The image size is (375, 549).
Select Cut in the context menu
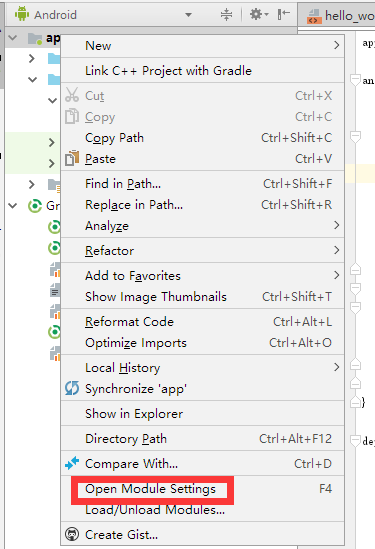(x=202, y=96)
